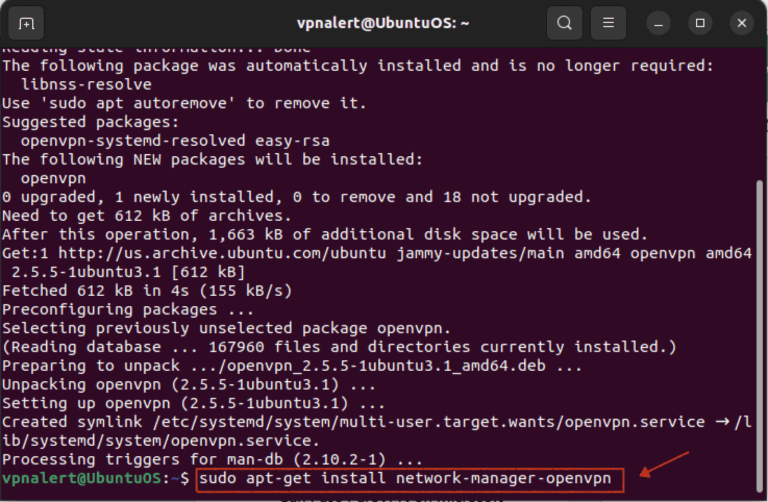Click the network-manager-openvpn install command
This screenshot has width=768, height=502.
(x=411, y=480)
